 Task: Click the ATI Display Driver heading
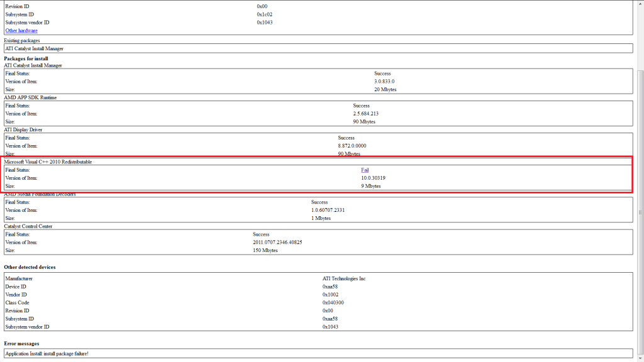[23, 129]
